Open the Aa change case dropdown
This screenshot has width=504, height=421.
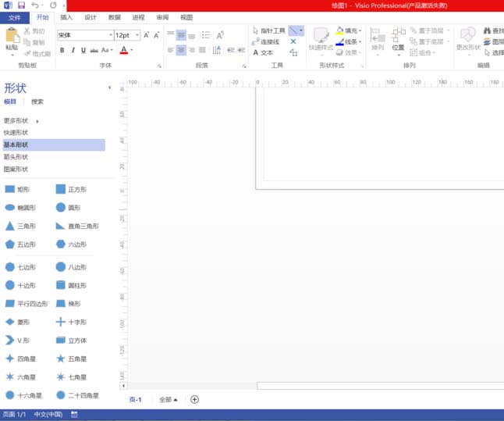pyautogui.click(x=107, y=50)
